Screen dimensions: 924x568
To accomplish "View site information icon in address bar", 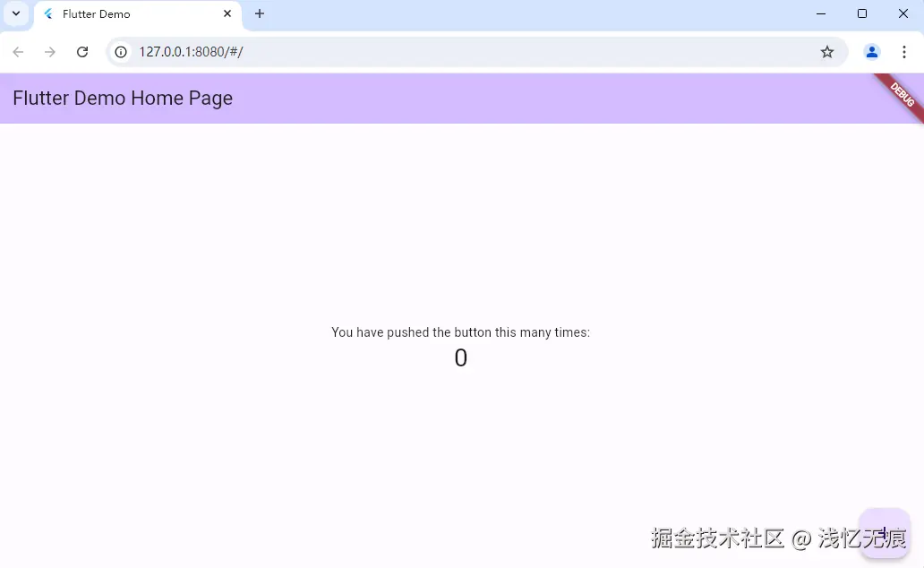I will pos(121,52).
